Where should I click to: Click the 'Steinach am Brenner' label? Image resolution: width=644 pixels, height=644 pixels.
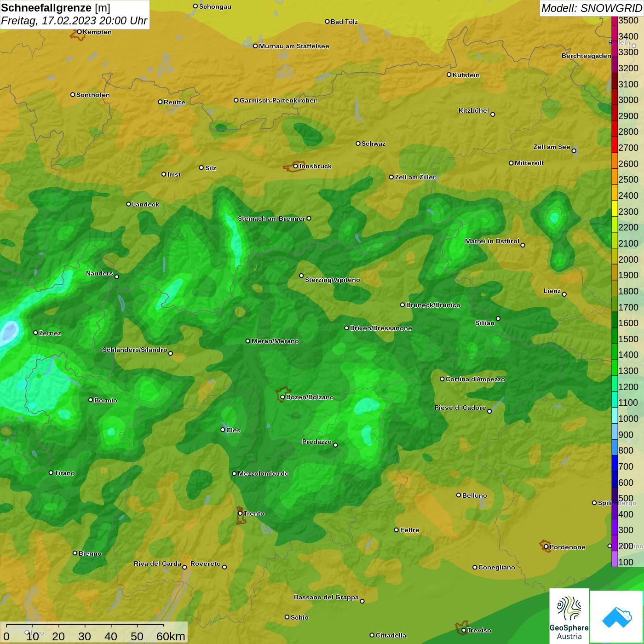pos(271,218)
